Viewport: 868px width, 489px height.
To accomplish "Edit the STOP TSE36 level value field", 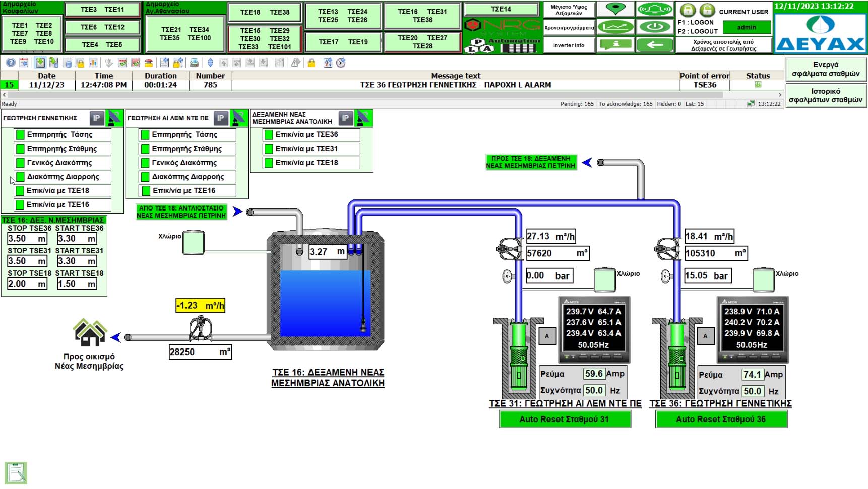I will point(27,239).
